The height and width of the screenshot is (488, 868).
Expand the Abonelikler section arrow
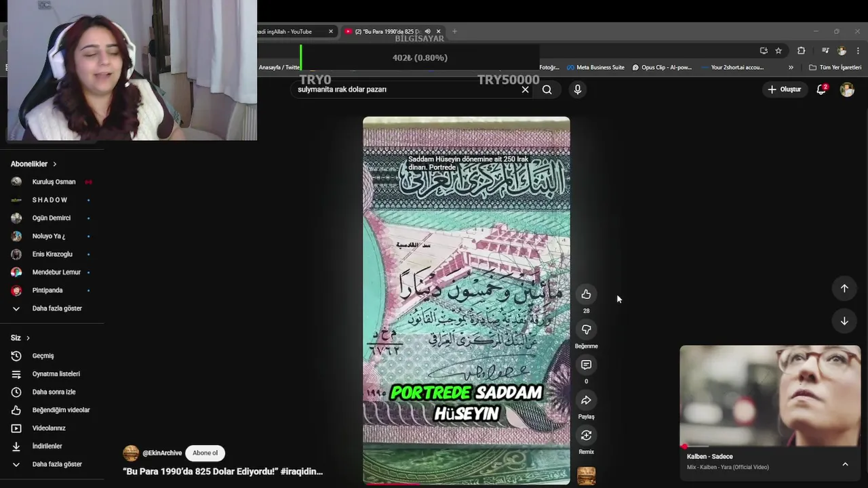click(x=55, y=164)
